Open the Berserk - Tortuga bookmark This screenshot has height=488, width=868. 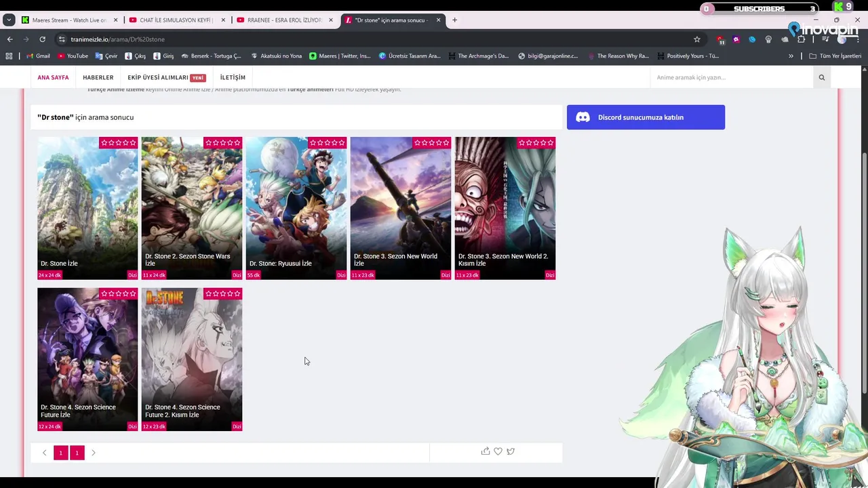[211, 56]
